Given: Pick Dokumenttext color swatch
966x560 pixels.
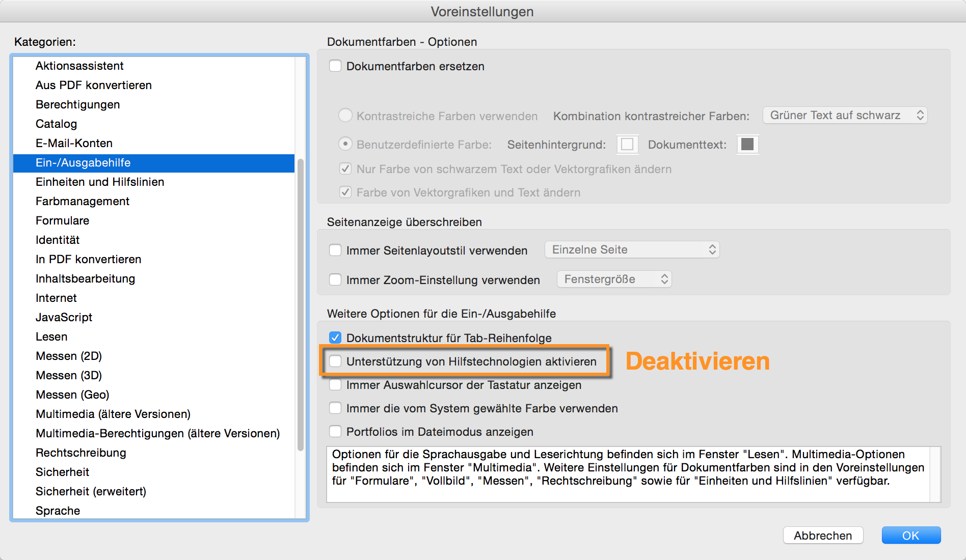Looking at the screenshot, I should tap(747, 144).
